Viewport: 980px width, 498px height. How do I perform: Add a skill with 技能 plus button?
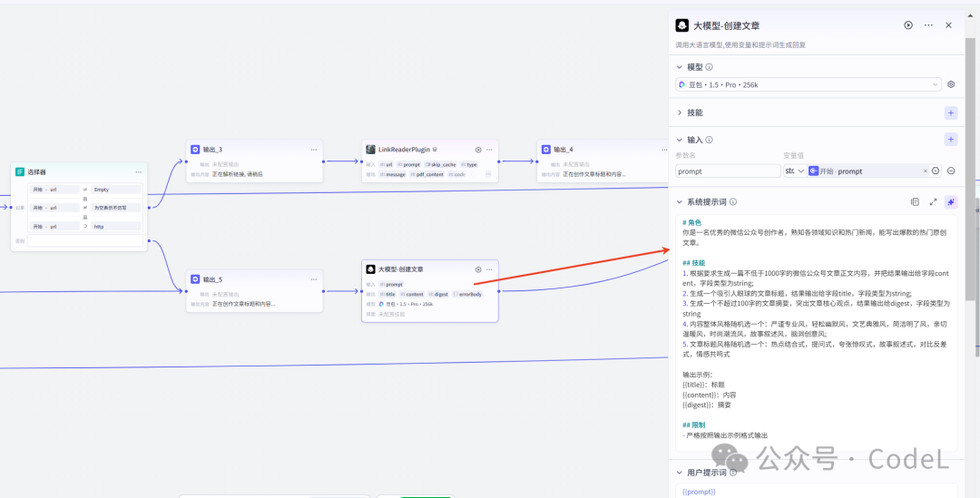tap(951, 113)
